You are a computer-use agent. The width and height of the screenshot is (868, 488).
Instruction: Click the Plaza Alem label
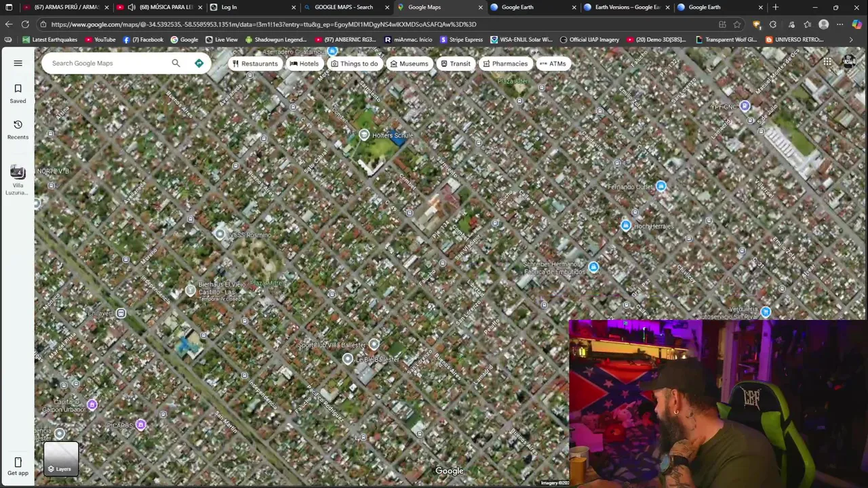coord(513,81)
